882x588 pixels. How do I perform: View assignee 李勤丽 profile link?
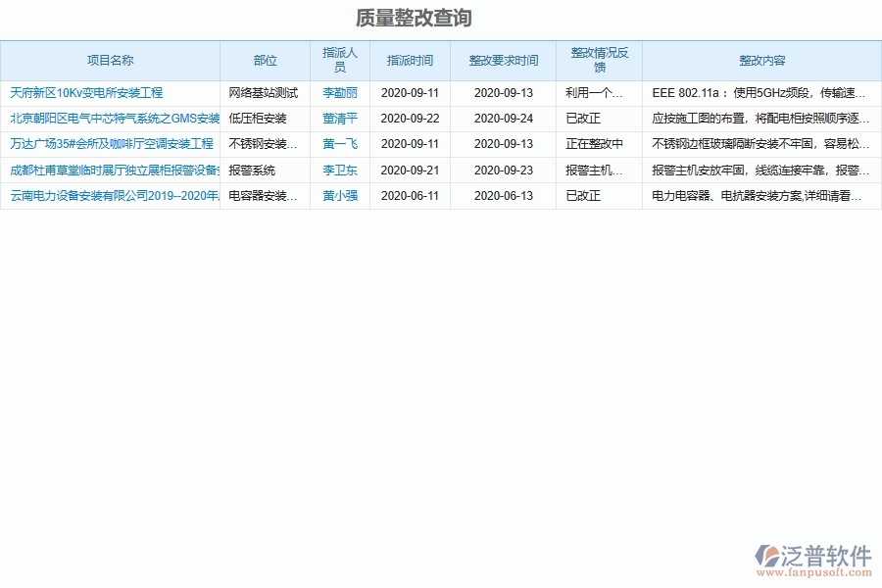click(x=339, y=92)
